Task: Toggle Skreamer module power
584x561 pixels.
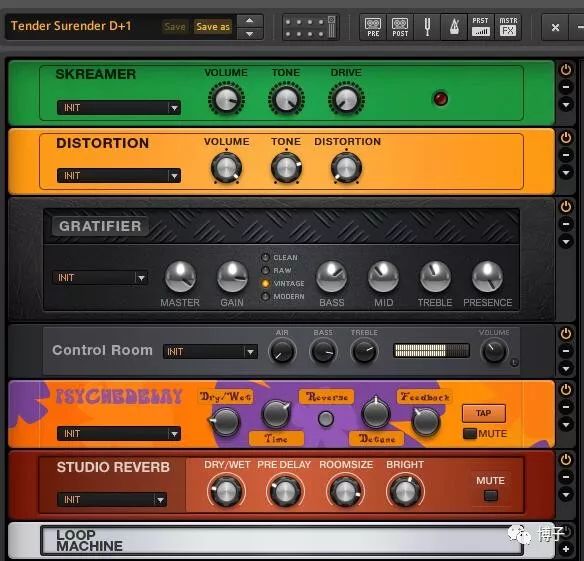Action: (x=566, y=70)
